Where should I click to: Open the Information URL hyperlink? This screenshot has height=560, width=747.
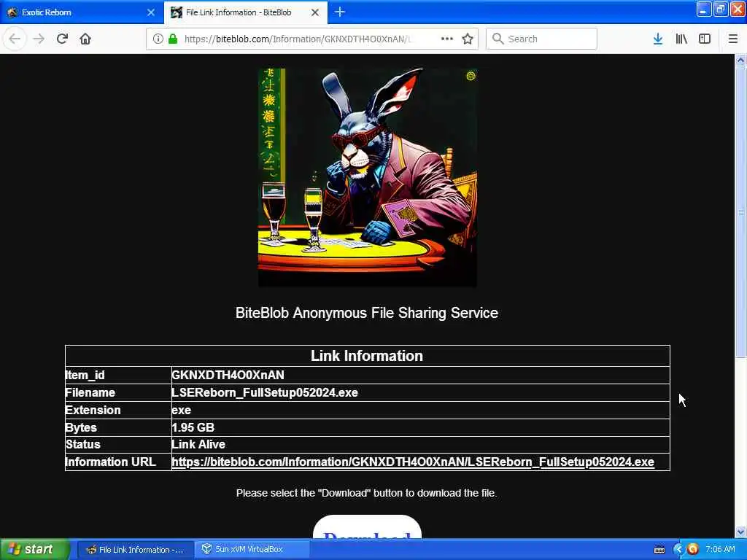(x=413, y=462)
